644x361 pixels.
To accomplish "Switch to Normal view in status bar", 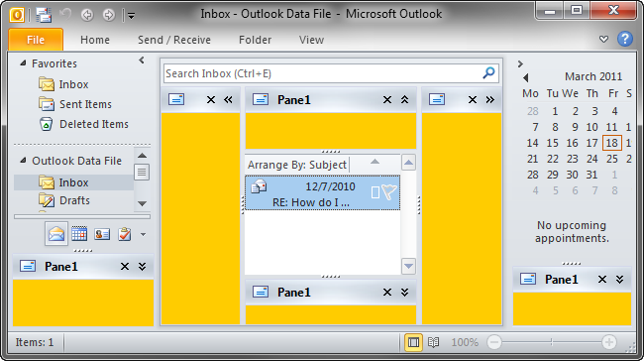I will pos(413,342).
